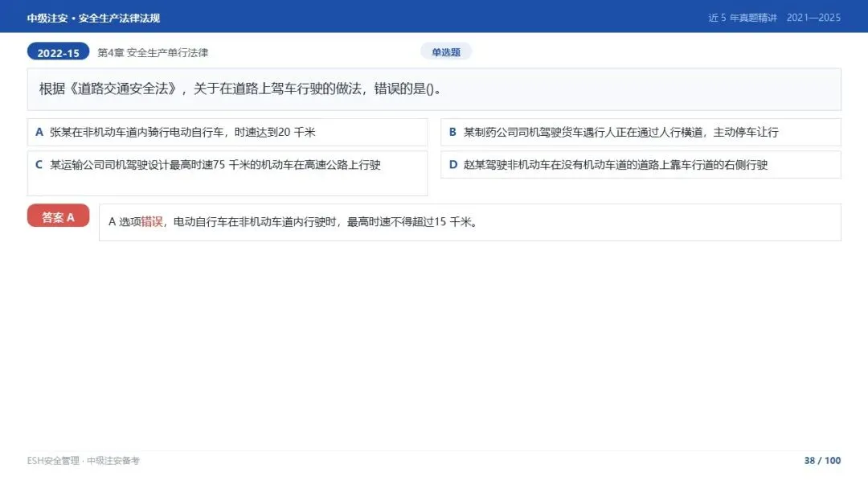868x489 pixels.
Task: Click the header text 近5年真题精讲
Action: point(743,18)
